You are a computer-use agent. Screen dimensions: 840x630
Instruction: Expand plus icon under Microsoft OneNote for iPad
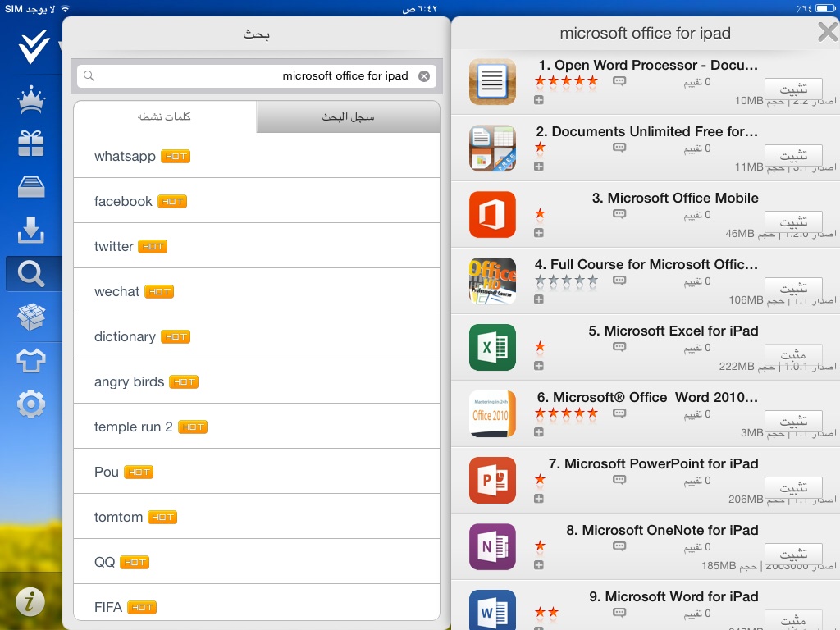539,565
